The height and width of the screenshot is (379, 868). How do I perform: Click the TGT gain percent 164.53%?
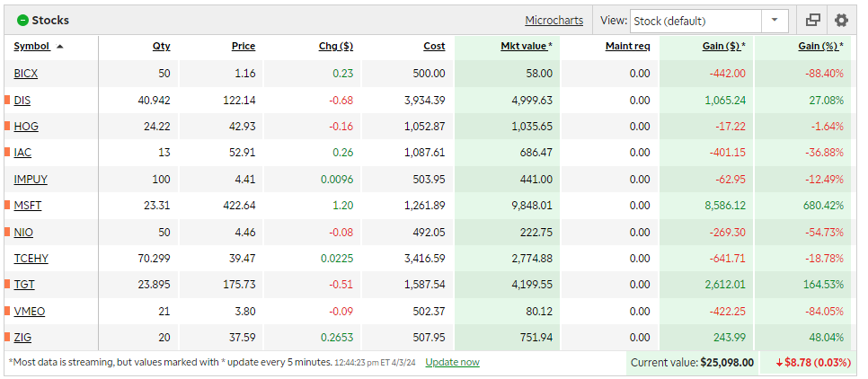point(824,285)
